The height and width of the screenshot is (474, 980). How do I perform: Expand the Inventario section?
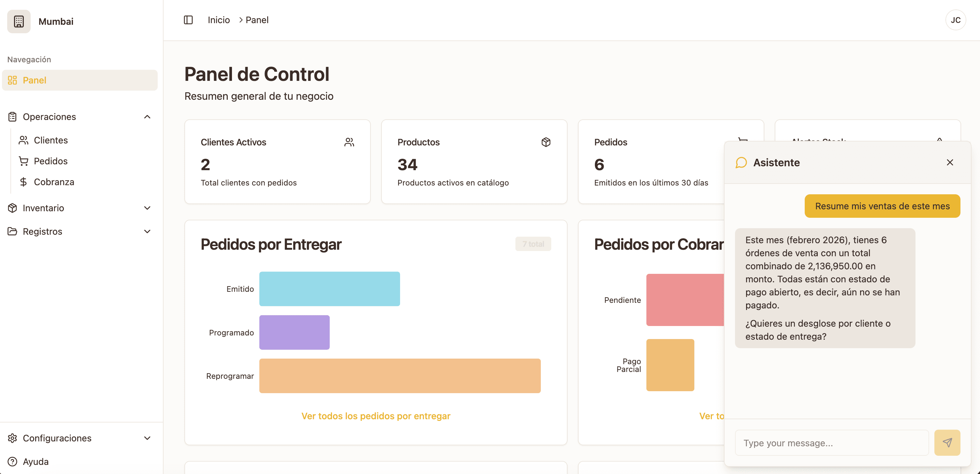[x=147, y=208]
